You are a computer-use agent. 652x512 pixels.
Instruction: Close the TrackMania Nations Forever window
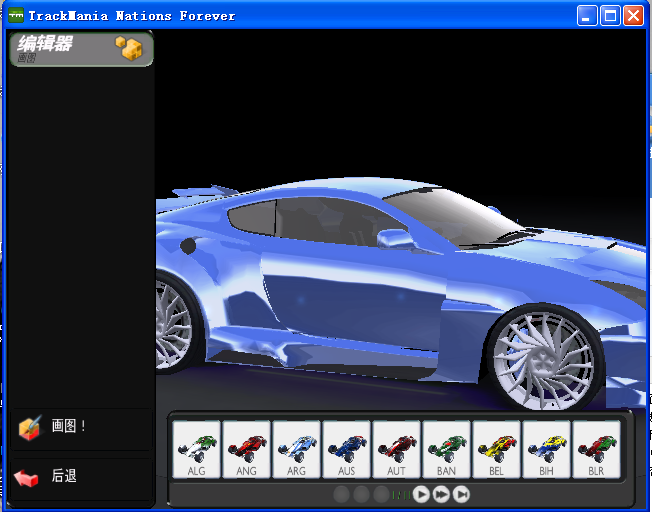coord(633,16)
